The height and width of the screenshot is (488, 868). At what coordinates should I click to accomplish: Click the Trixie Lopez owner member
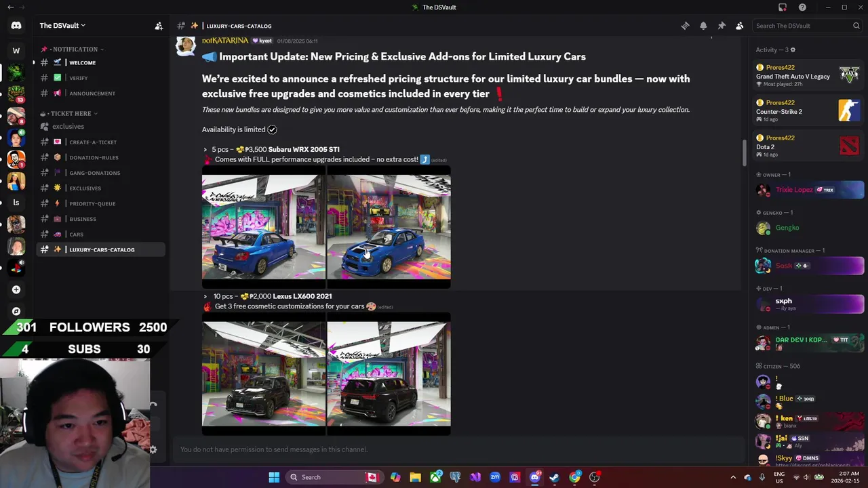coord(809,190)
